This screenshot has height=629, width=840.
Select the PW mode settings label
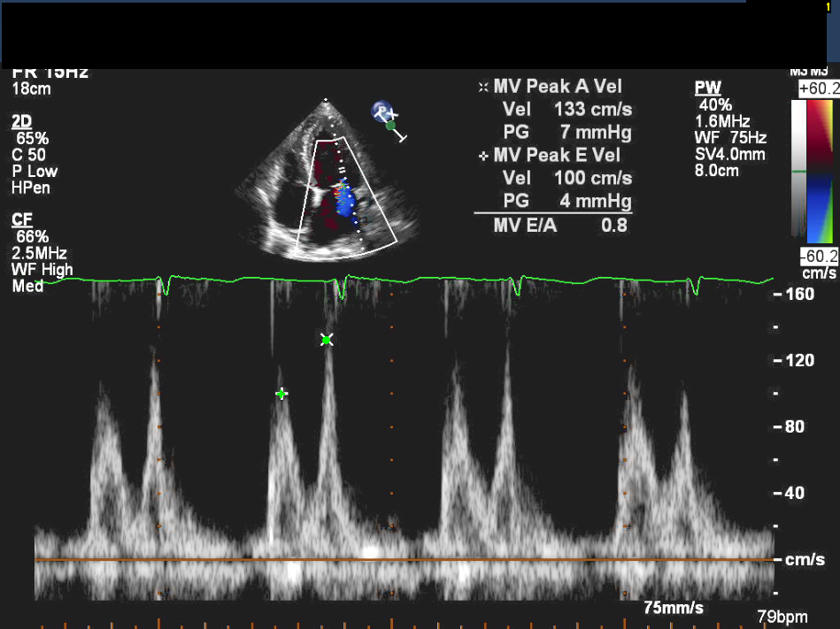pyautogui.click(x=707, y=88)
